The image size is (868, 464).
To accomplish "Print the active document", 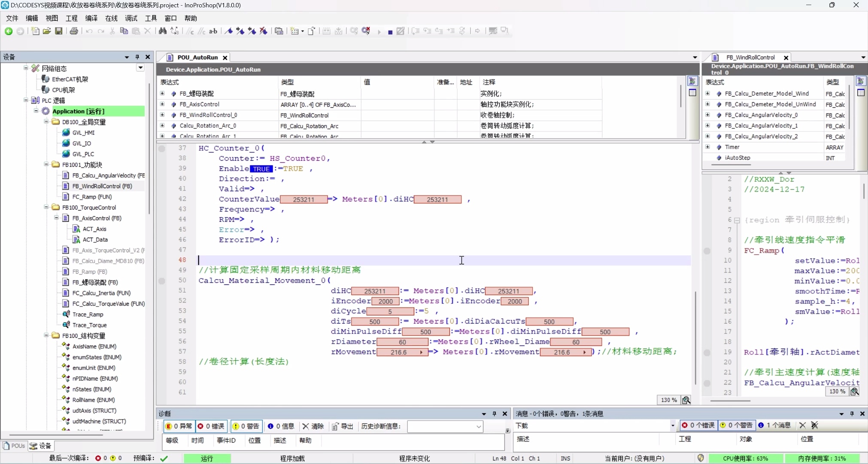I will click(74, 31).
